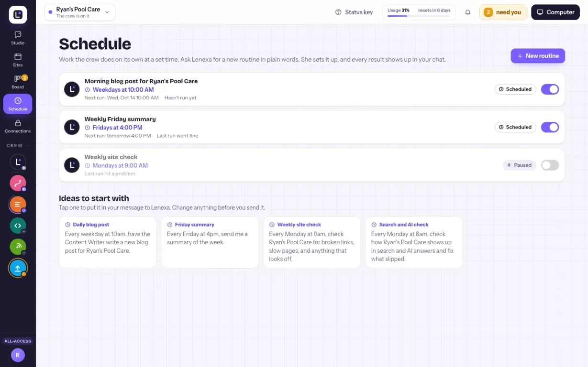This screenshot has height=367, width=588.
Task: Click the clock icon beside Mondays at 9:00 AM
Action: (x=88, y=166)
